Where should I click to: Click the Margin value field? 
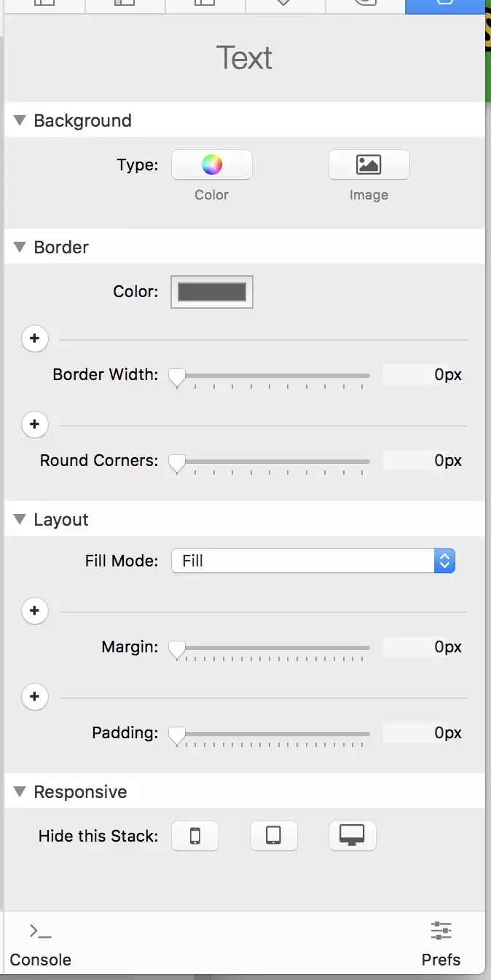[423, 647]
